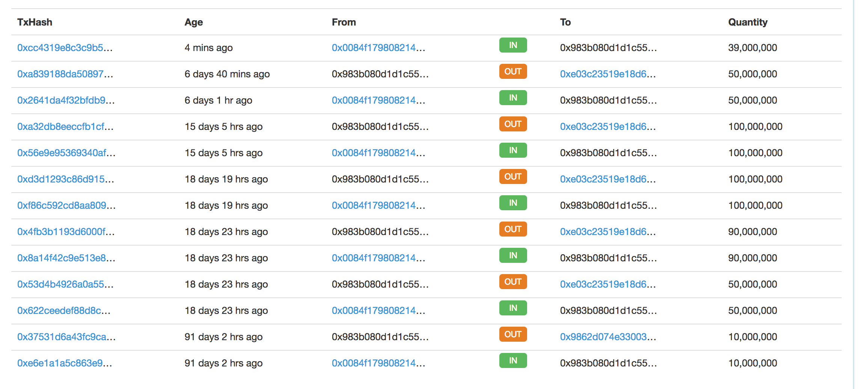
Task: Click the OUT badge next to 0xd3d1293c86d915
Action: click(513, 176)
